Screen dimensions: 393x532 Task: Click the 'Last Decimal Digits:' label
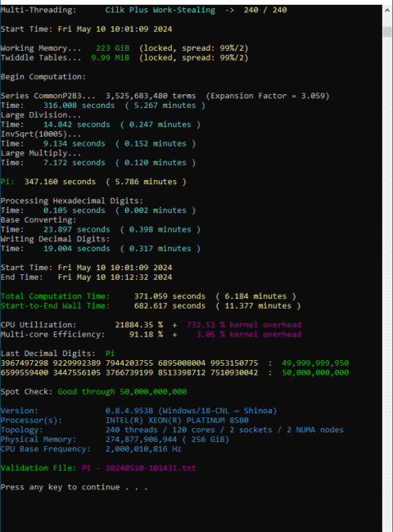coord(47,354)
